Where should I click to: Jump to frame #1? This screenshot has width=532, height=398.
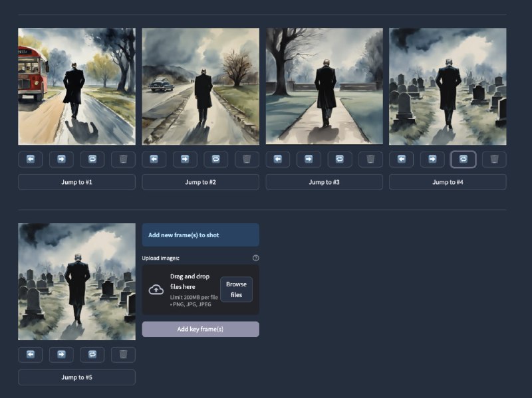76,181
